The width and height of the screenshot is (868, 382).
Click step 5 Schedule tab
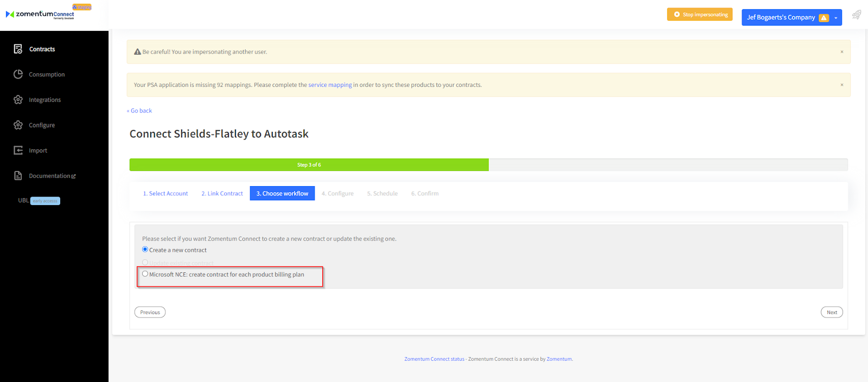click(x=382, y=193)
